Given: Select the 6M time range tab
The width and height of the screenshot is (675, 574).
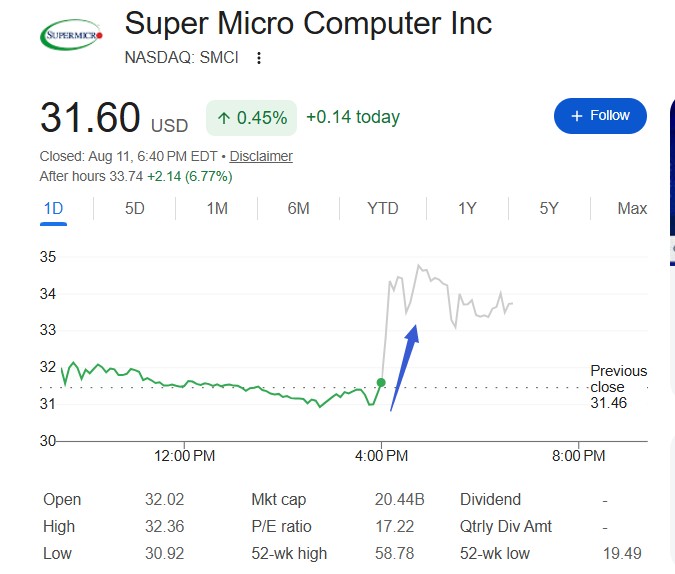Looking at the screenshot, I should click(298, 209).
